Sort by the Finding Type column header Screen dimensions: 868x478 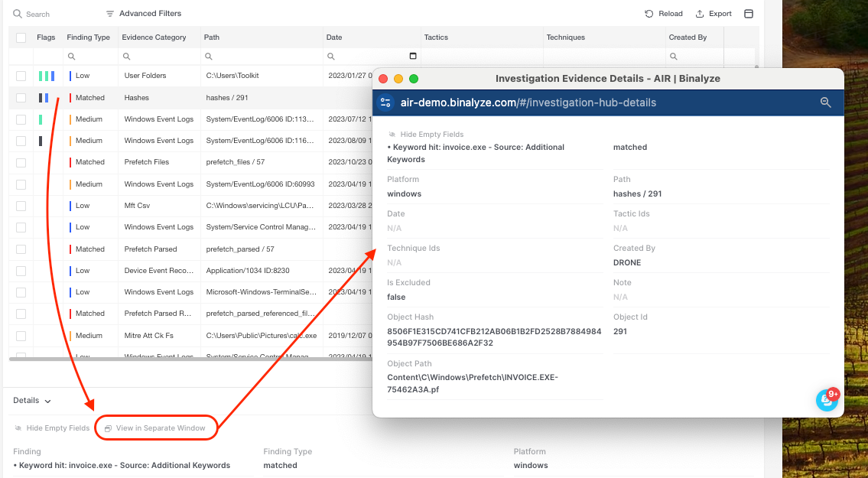tap(88, 37)
